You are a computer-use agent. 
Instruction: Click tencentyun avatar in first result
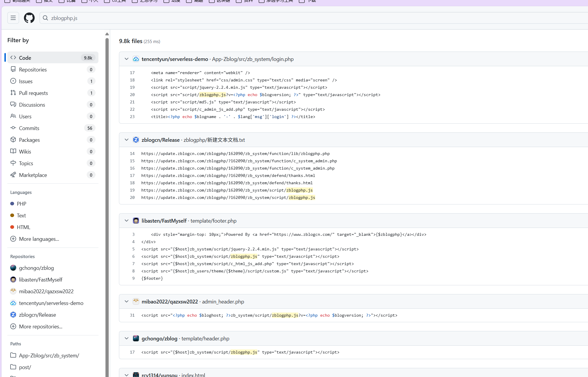[x=136, y=59]
